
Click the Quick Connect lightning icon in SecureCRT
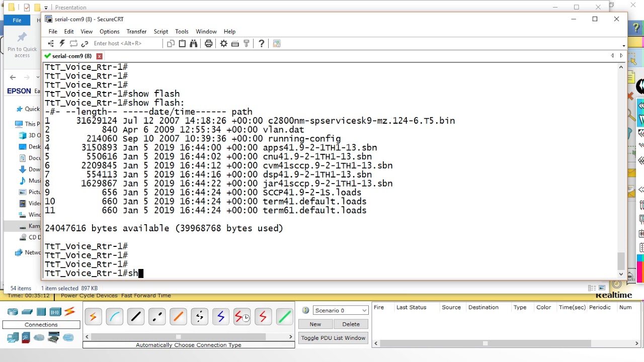[x=62, y=44]
